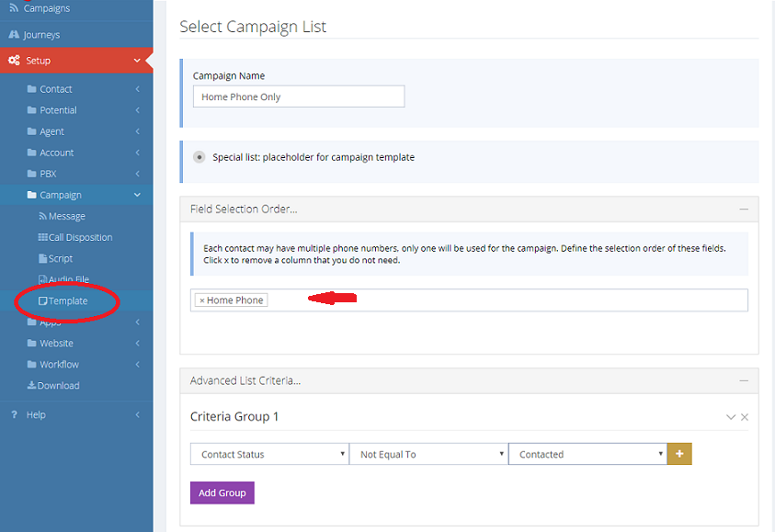This screenshot has height=532, width=775.
Task: Select the Message item under Campaign
Action: point(66,216)
